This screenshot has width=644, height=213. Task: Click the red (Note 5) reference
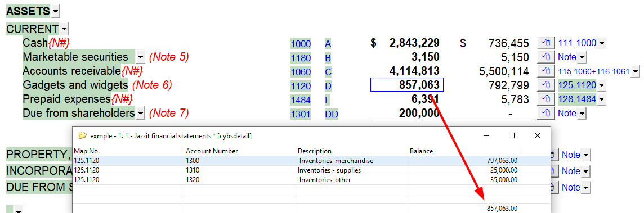[169, 57]
